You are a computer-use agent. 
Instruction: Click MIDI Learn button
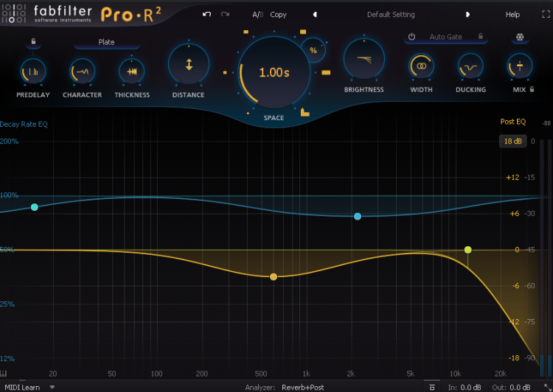[22, 387]
